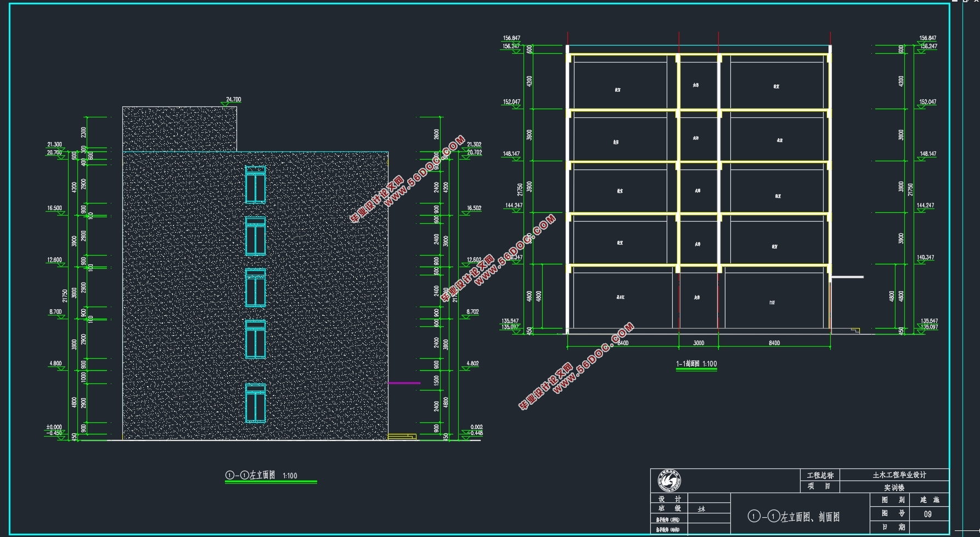Image resolution: width=980 pixels, height=537 pixels.
Task: Select the yellow entrance steps beside elevation
Action: [402, 437]
